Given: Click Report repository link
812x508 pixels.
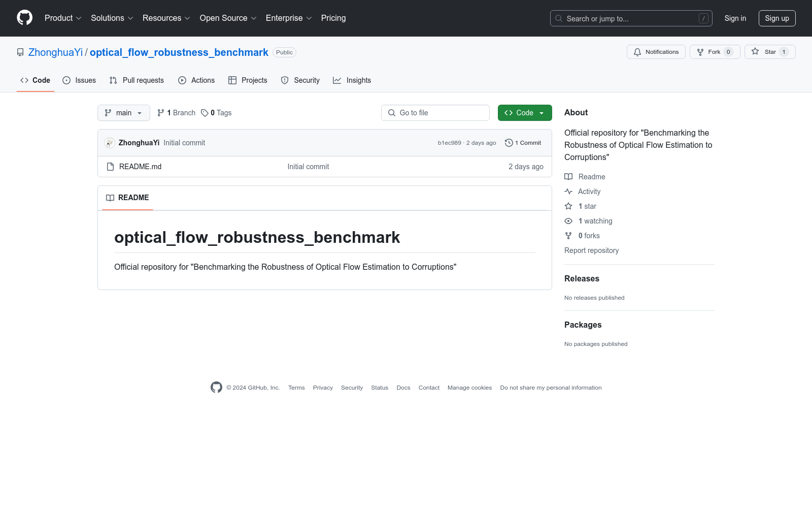Looking at the screenshot, I should [x=591, y=250].
